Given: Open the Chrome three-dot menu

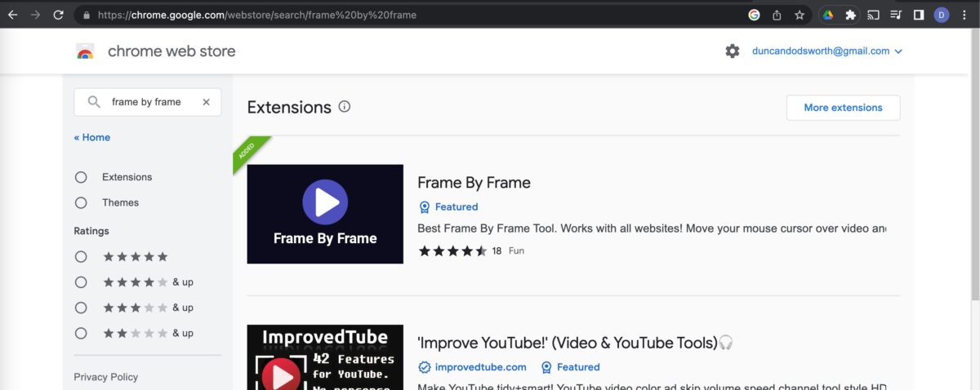Looking at the screenshot, I should point(964,15).
